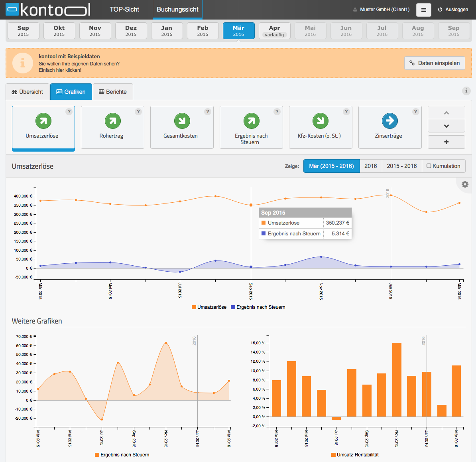The height and width of the screenshot is (462, 476).
Task: Expand tiles with the down chevron
Action: click(446, 126)
